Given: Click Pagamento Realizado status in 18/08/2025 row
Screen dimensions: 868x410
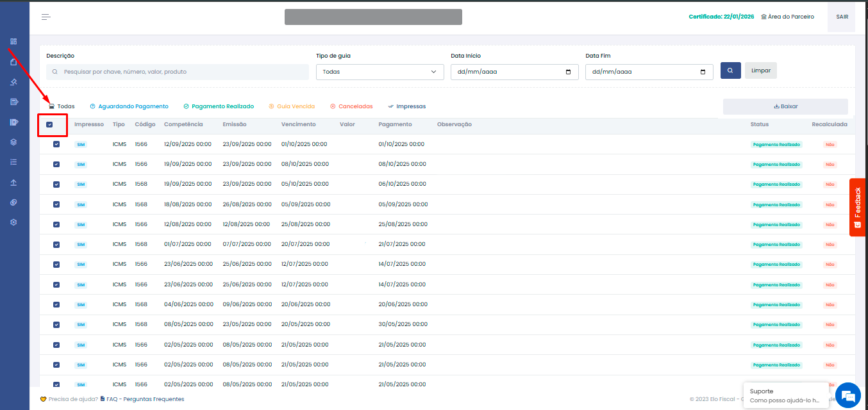Looking at the screenshot, I should pyautogui.click(x=776, y=205).
